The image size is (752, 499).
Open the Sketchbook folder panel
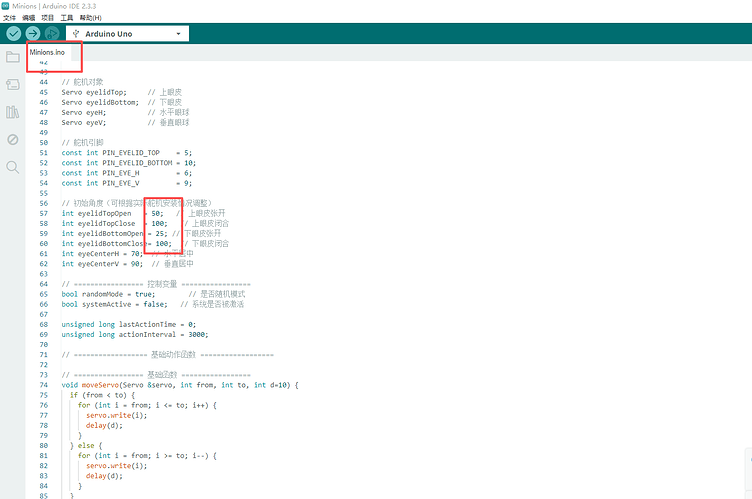(13, 57)
